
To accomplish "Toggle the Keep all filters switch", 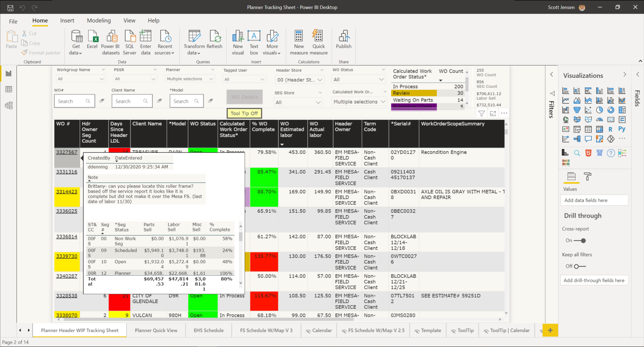I will coord(580,266).
